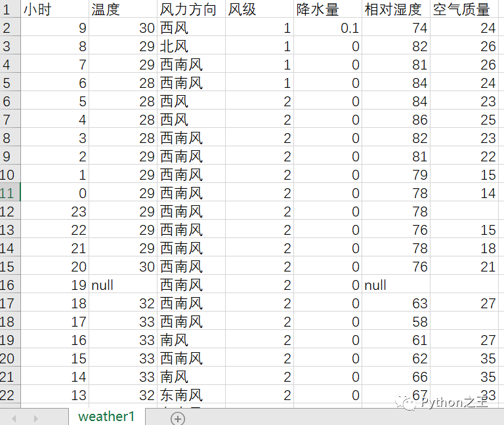Select the humidity cell with value 63

click(x=396, y=303)
